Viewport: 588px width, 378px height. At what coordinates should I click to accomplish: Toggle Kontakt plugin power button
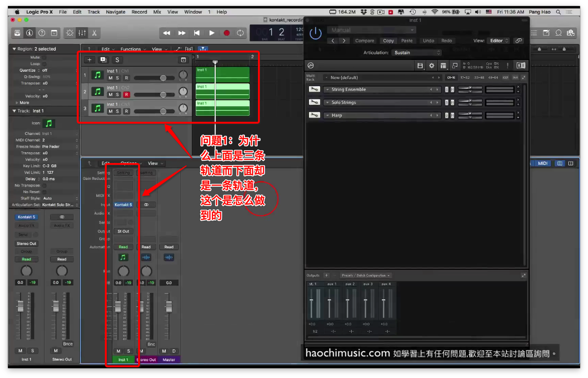(316, 33)
